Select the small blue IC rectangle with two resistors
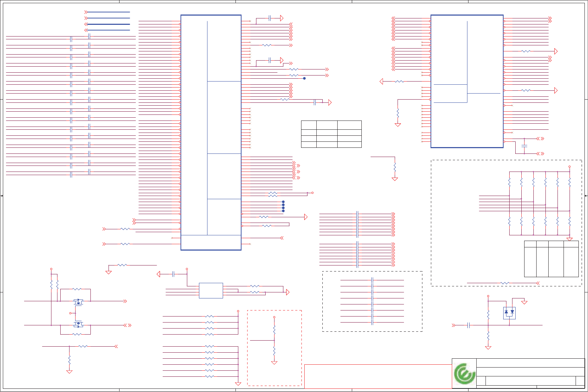588x392 pixels. point(211,291)
